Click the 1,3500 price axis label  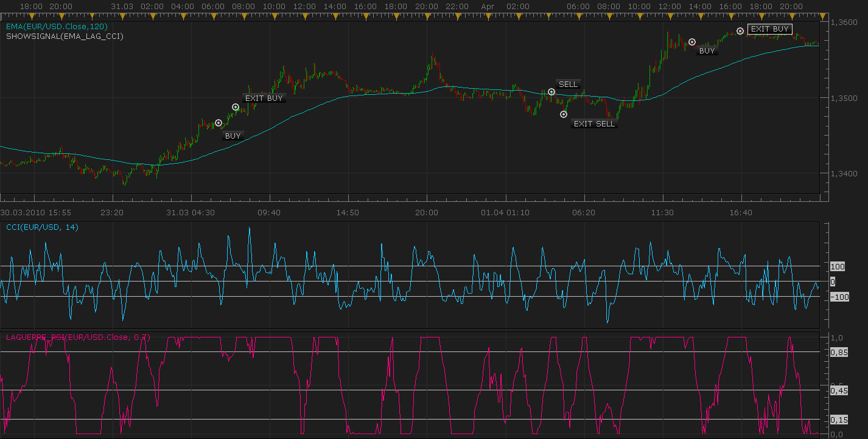pos(844,98)
